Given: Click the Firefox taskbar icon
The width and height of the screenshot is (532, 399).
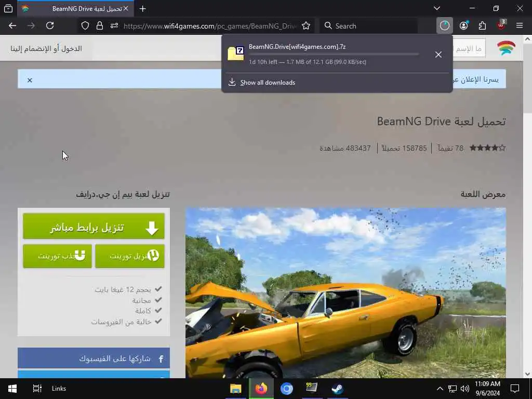Looking at the screenshot, I should tap(261, 389).
